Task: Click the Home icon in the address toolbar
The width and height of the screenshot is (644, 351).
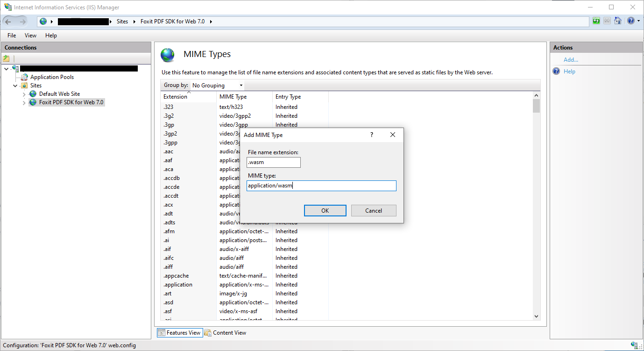Action: 618,21
